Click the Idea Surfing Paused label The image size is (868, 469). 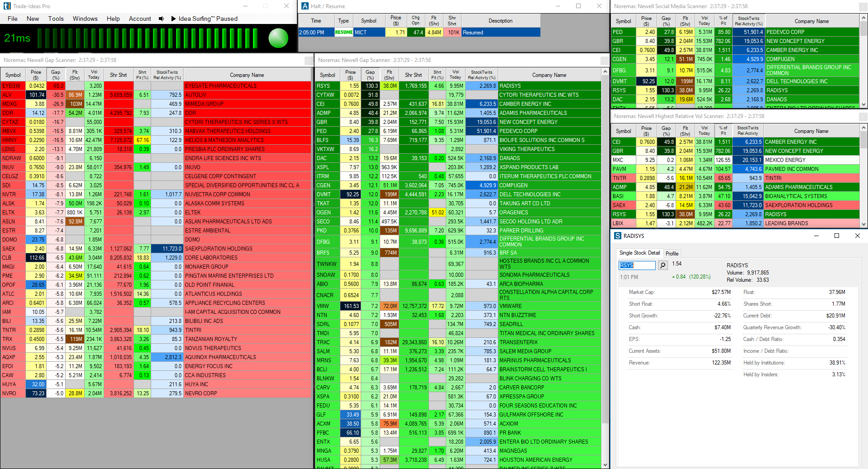tap(208, 19)
